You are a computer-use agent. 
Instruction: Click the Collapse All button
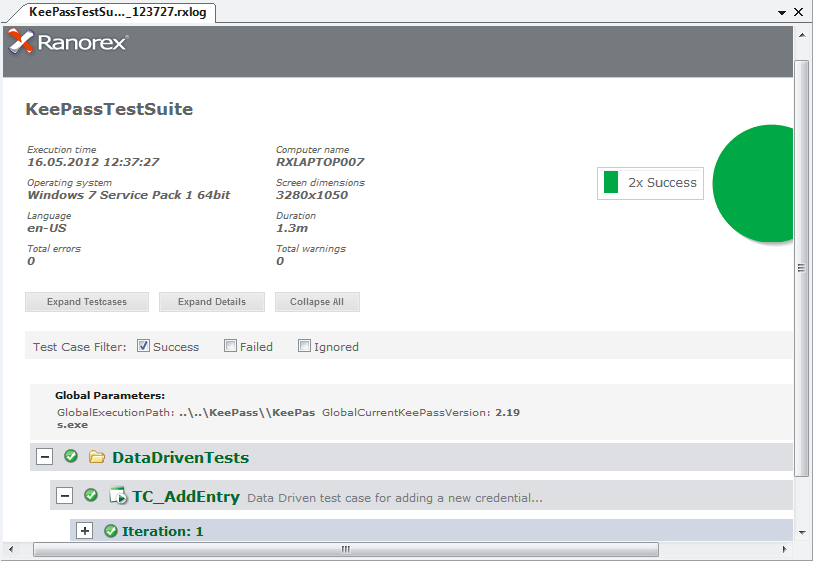click(x=317, y=302)
